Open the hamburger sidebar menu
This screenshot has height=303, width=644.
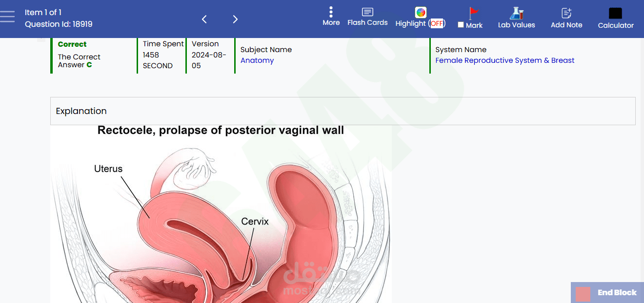(7, 17)
